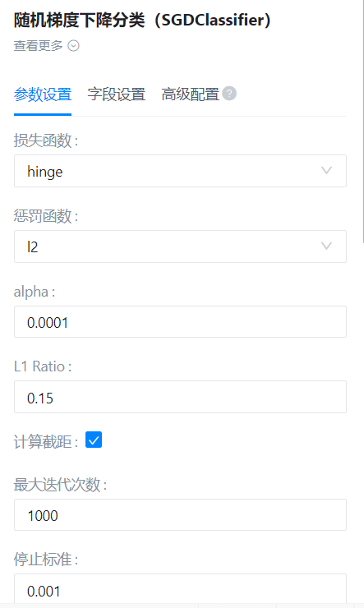Viewport: 364px width, 608px height.
Task: Click the L1 Ratio field showing 0.15
Action: coord(180,397)
